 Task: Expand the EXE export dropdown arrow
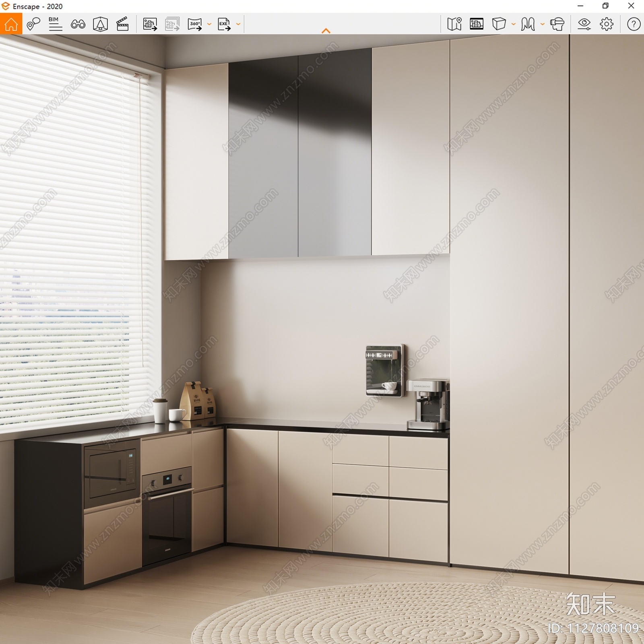(x=238, y=24)
